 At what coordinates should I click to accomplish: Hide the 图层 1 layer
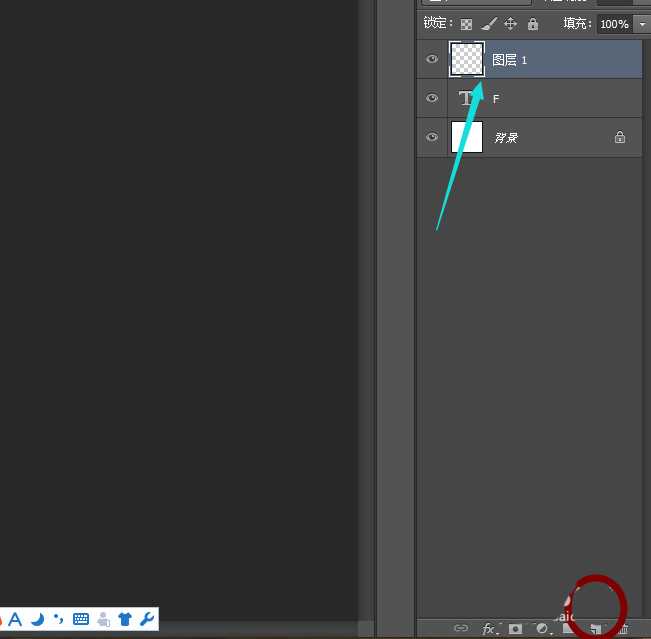coord(432,60)
